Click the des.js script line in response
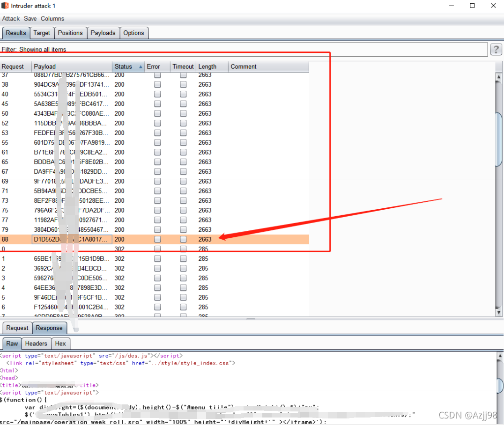Image resolution: width=504 pixels, height=425 pixels. (91, 356)
